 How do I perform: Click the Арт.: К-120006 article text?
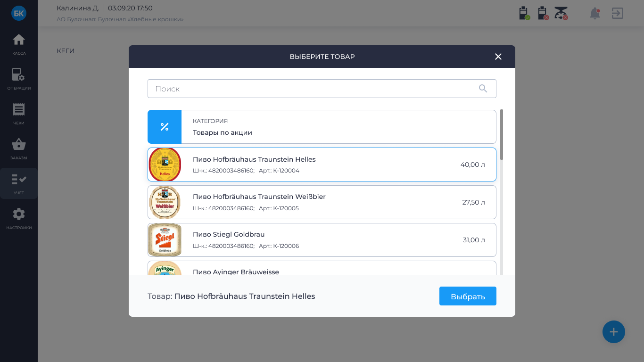(x=279, y=246)
